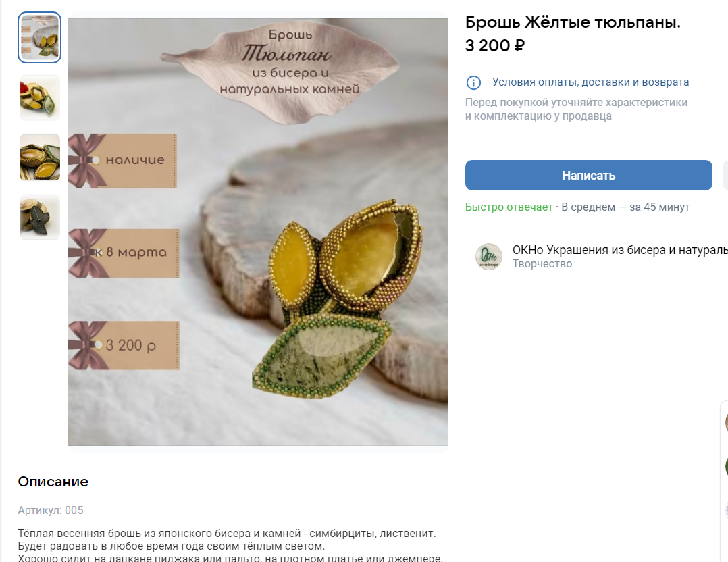The width and height of the screenshot is (728, 562).
Task: Click the Артикул: 005 label
Action: (51, 510)
